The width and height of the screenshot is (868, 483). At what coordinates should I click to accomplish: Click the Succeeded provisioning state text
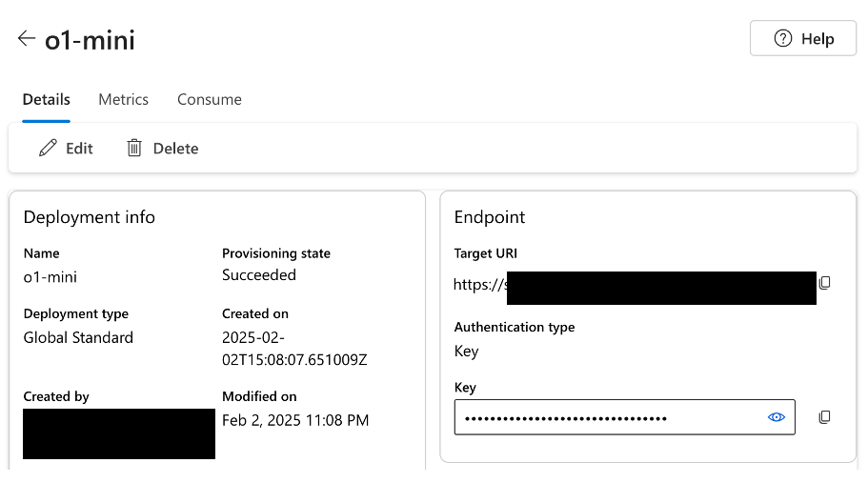click(258, 275)
